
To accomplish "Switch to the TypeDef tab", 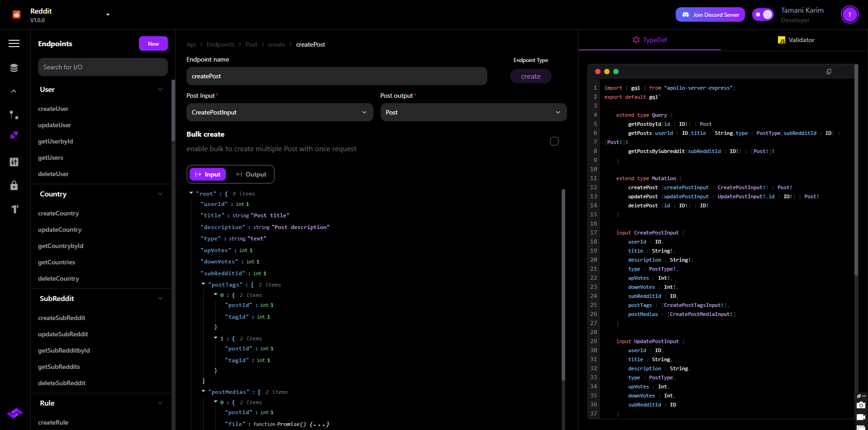I will click(650, 40).
